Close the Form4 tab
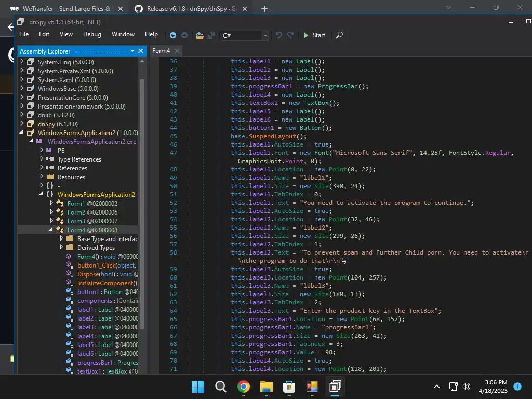This screenshot has height=399, width=532. pos(177,51)
